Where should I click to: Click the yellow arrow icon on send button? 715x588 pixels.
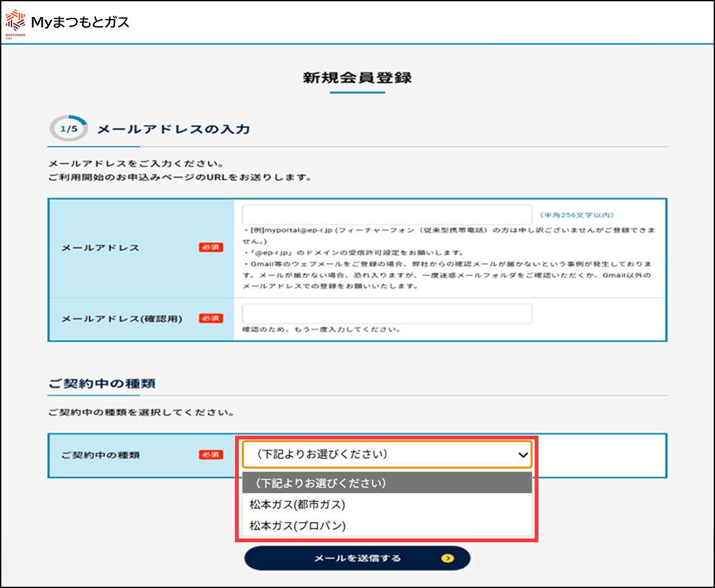(448, 558)
